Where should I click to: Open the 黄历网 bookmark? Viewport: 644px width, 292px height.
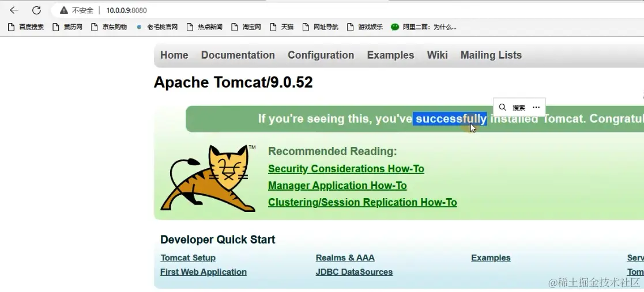67,27
